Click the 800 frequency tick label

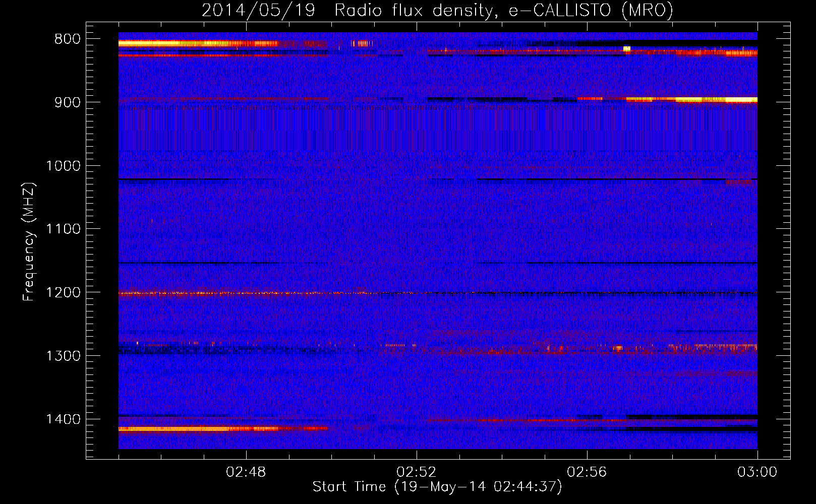pyautogui.click(x=68, y=39)
